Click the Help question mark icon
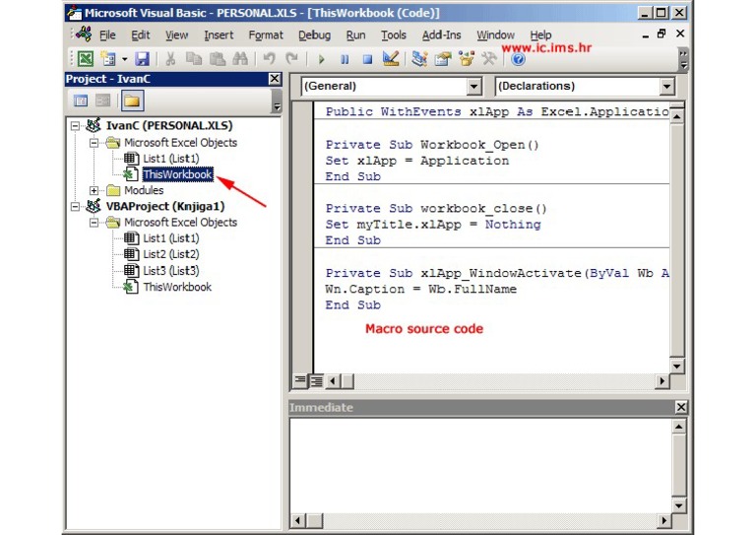Image resolution: width=756 pixels, height=535 pixels. [x=519, y=60]
